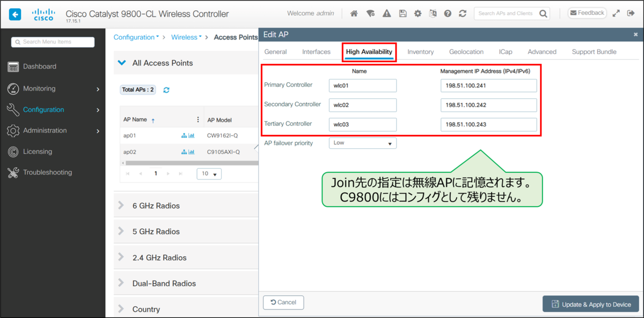Click Update & Apply to Device
This screenshot has width=644, height=318.
[x=590, y=303]
